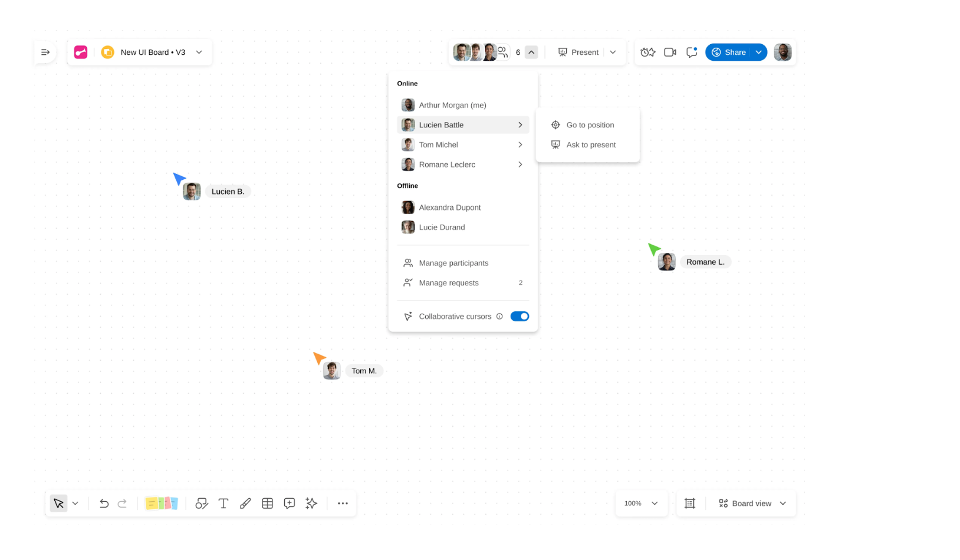The image size is (960, 560).
Task: Open the frames panel icon
Action: coord(689,503)
